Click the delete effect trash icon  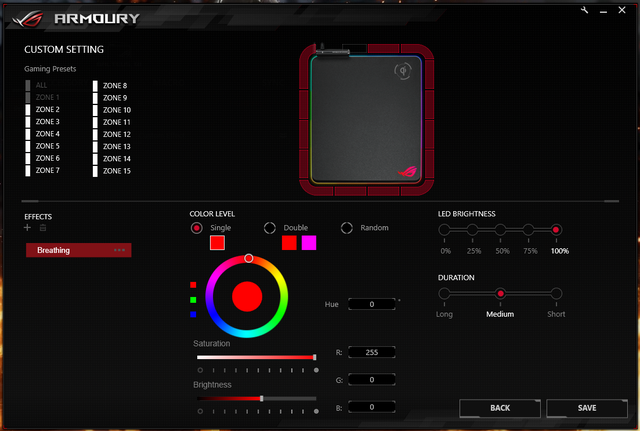42,228
